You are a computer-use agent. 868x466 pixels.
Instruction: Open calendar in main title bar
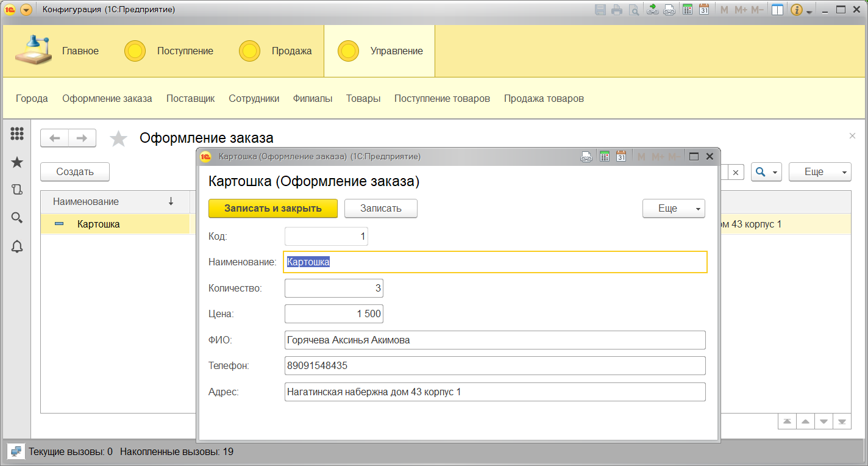pos(703,10)
